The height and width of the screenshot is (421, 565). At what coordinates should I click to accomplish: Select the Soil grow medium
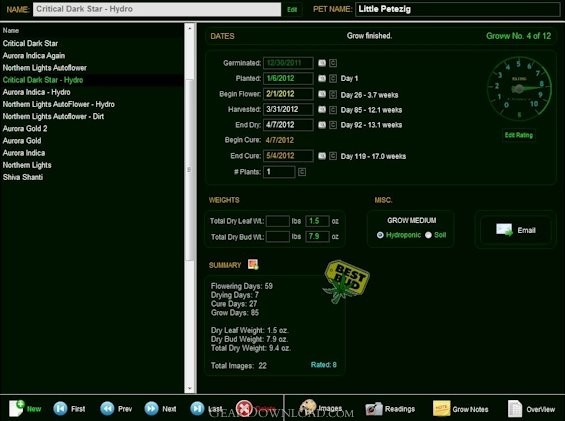pyautogui.click(x=428, y=235)
